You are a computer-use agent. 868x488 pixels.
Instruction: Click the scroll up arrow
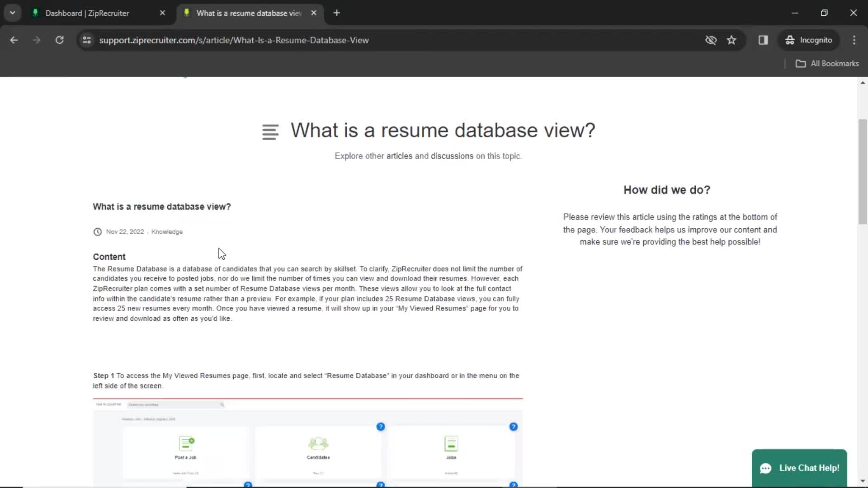863,83
